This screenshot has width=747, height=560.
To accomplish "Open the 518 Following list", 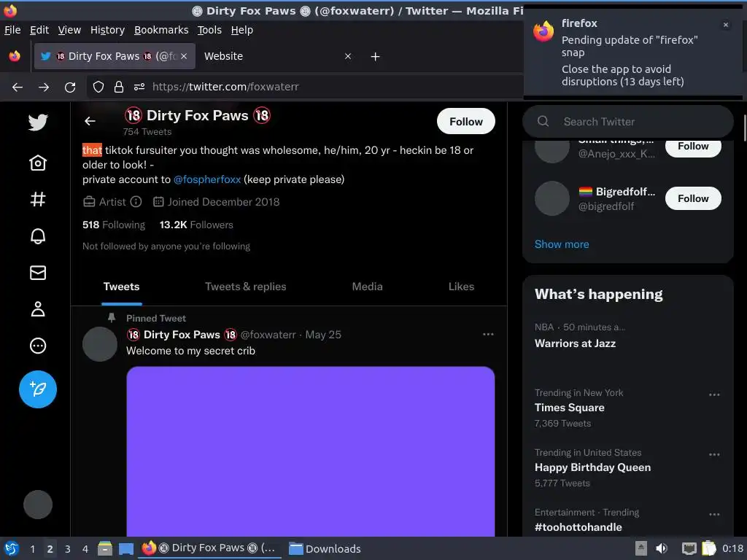I will coord(114,225).
